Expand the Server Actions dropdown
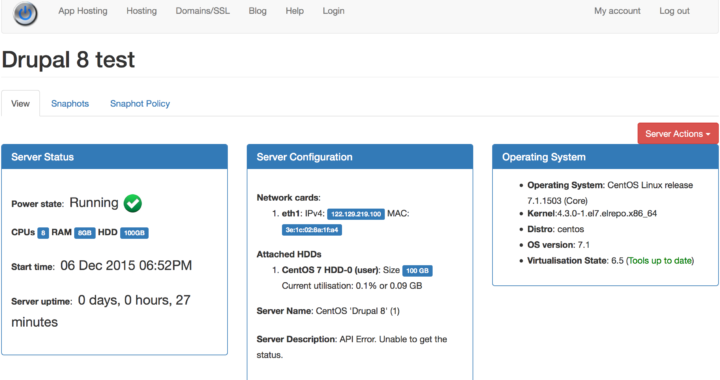The width and height of the screenshot is (720, 380). (678, 134)
